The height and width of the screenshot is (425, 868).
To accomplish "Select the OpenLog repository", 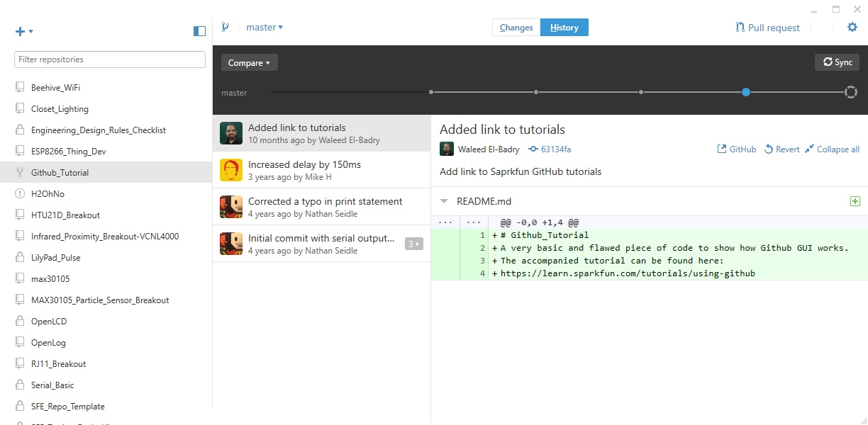I will click(x=106, y=343).
